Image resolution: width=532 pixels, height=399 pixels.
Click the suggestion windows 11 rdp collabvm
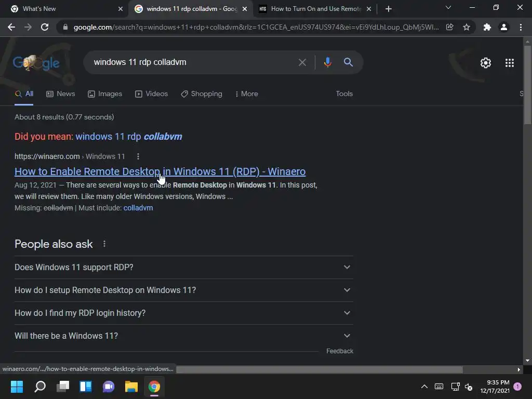(129, 137)
